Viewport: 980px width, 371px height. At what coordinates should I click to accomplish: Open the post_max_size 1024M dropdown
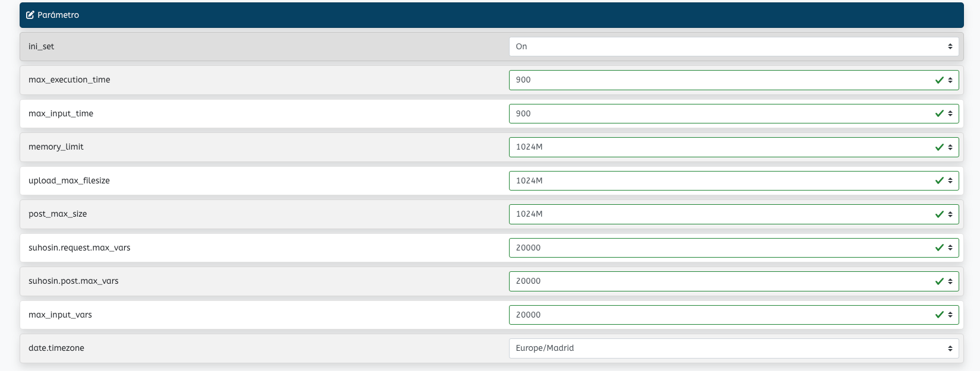[x=734, y=214]
